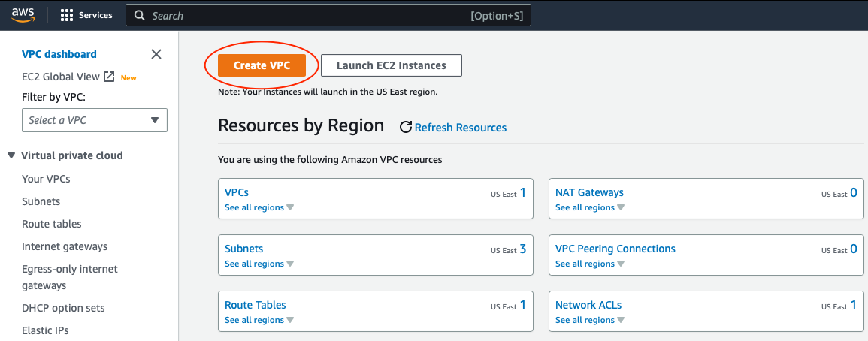This screenshot has height=341, width=868.
Task: Click the Refresh Resources link
Action: point(461,128)
